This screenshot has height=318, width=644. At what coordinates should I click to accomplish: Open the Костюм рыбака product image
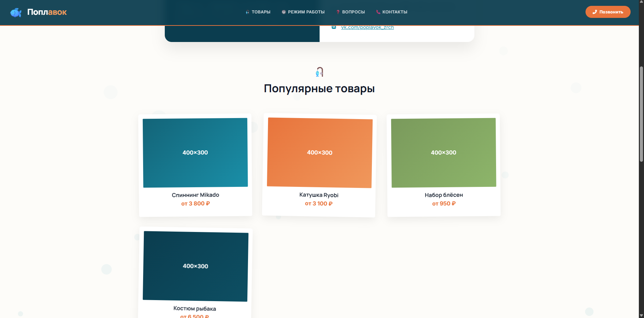pos(195,266)
